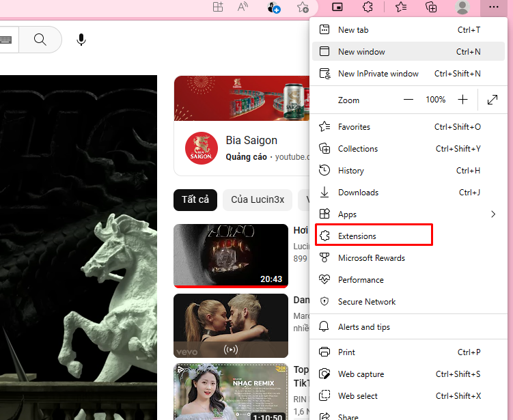Open History from the menu
This screenshot has height=420, width=513.
(408, 171)
